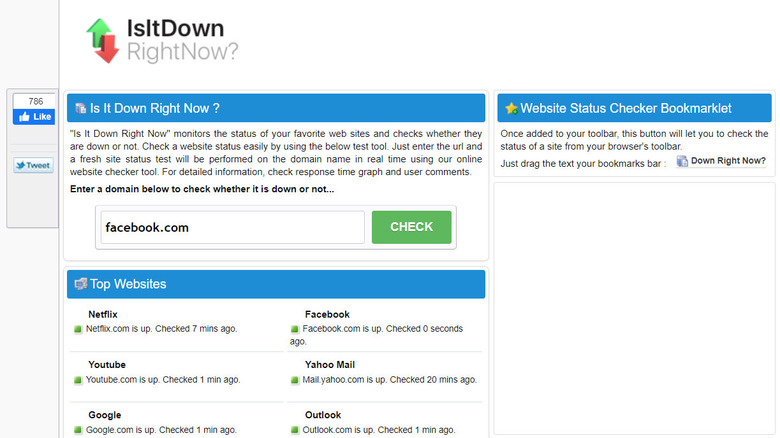Screen dimensions: 780x438
Task: Click the monitor icon in Top Websites header
Action: 81,284
